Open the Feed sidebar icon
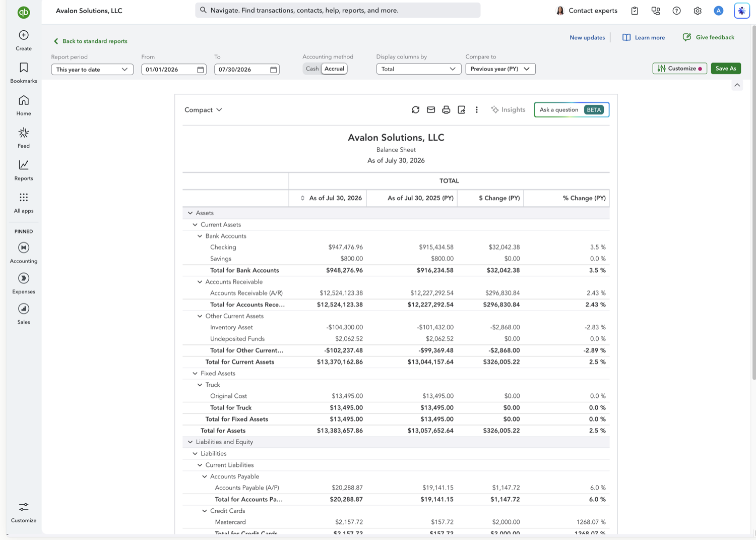The height and width of the screenshot is (540, 756). coord(24,133)
